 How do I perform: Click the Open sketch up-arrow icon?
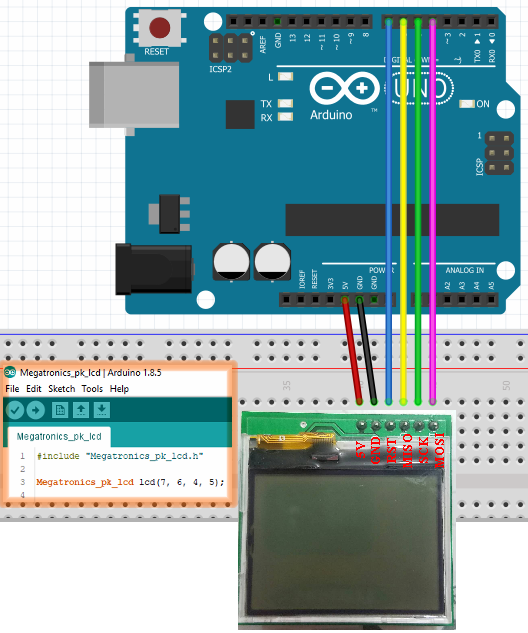click(x=81, y=410)
